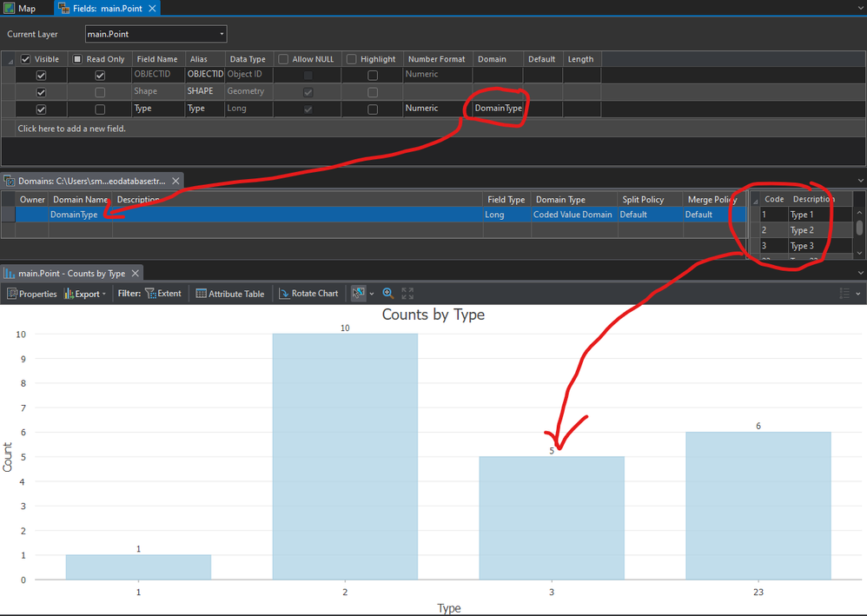Open the Domains pane options chevron
Viewport: 867px width, 616px height.
[860, 181]
